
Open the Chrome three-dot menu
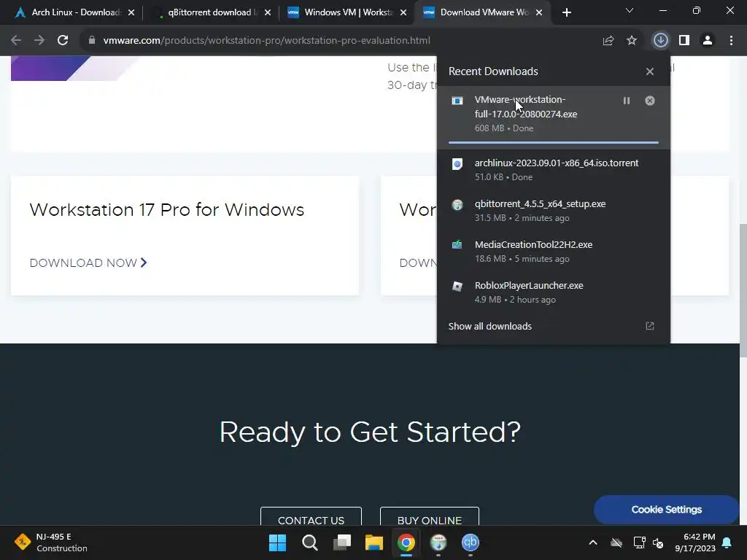pyautogui.click(x=731, y=40)
